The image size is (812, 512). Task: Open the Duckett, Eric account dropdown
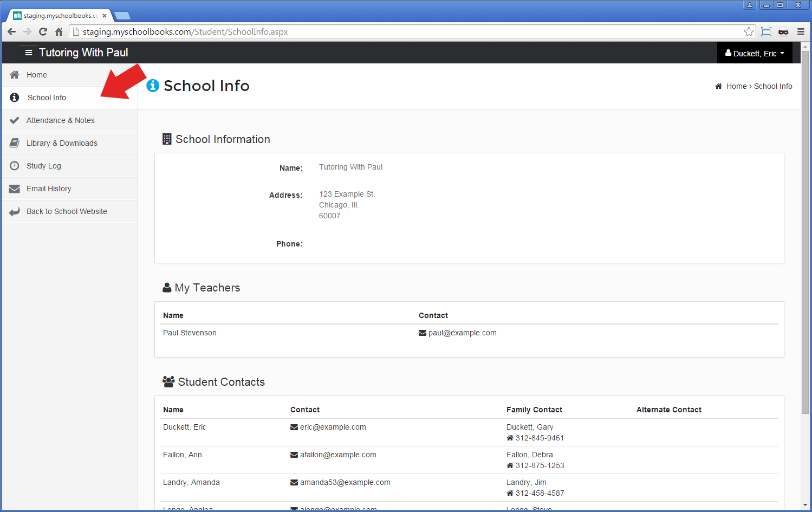[754, 53]
